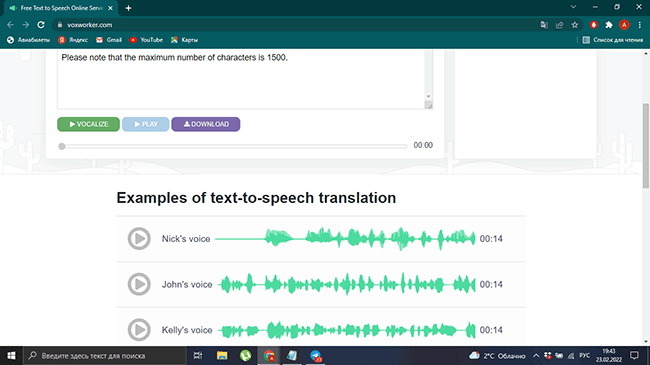The width and height of the screenshot is (650, 365).
Task: Switch to Chrome on the taskbar
Action: click(x=269, y=355)
